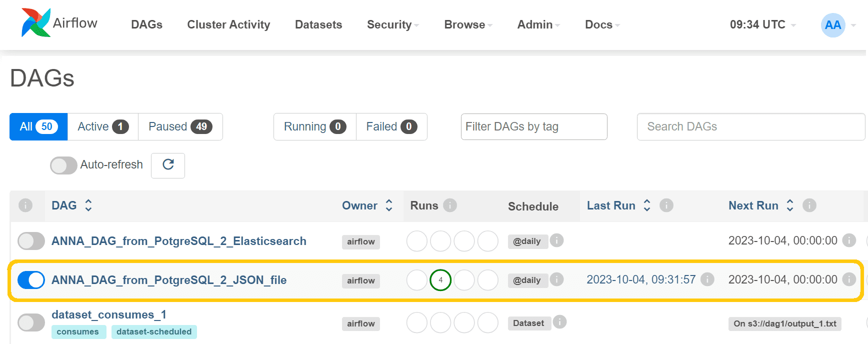Image resolution: width=868 pixels, height=344 pixels.
Task: Unpause ANNA_DAG_from_PotgreSQL_2_Elasticsearch DAG toggle
Action: click(31, 241)
